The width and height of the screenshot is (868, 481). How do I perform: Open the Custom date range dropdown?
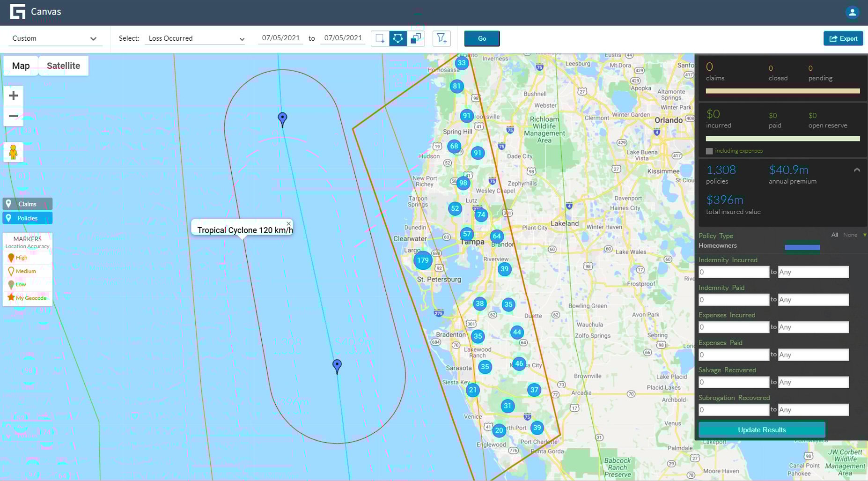pos(55,38)
